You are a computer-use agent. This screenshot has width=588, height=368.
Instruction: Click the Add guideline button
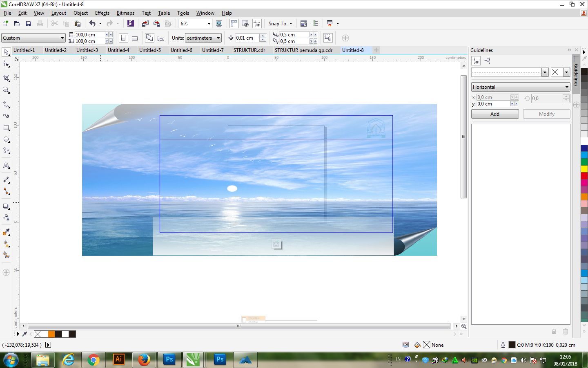(x=495, y=114)
